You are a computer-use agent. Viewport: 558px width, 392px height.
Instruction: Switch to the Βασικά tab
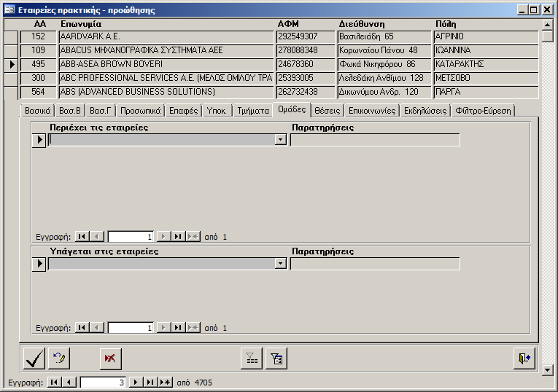pos(37,111)
